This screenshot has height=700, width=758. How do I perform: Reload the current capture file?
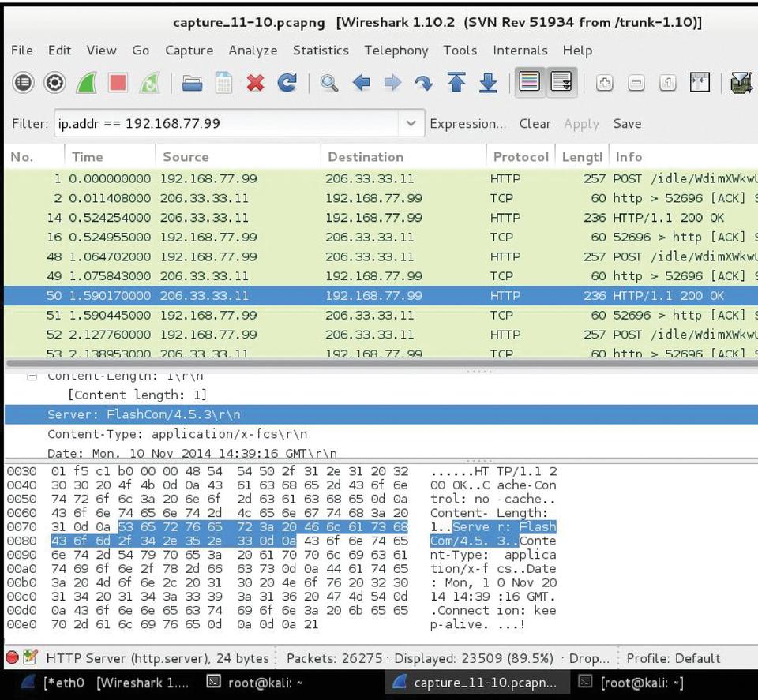click(287, 83)
